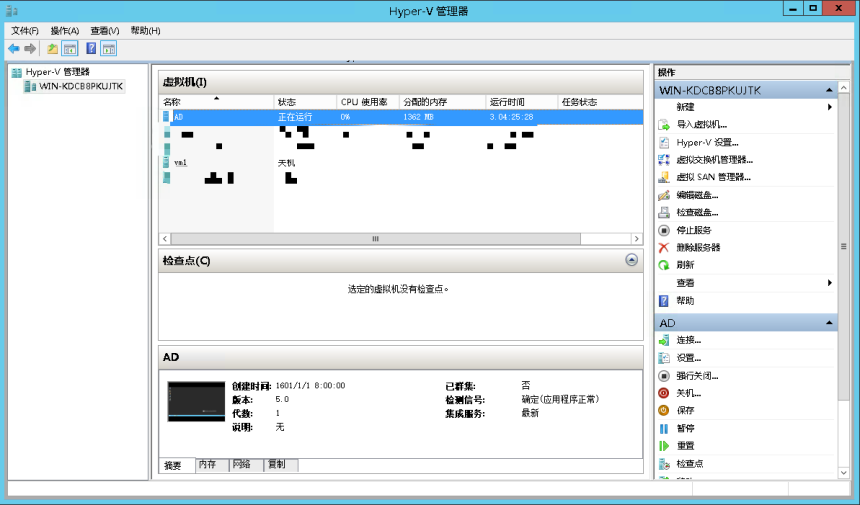Open the 文件(F) menu
The height and width of the screenshot is (505, 860).
click(25, 31)
